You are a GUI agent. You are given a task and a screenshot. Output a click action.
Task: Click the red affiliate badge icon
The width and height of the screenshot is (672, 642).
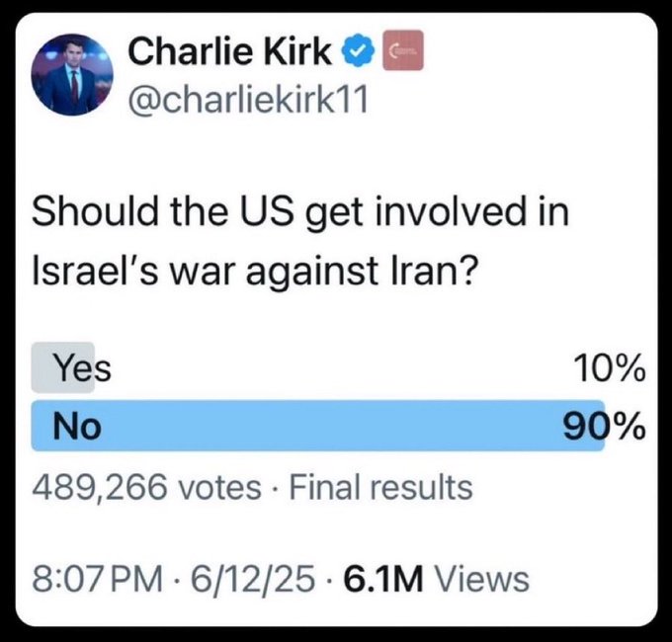click(403, 50)
